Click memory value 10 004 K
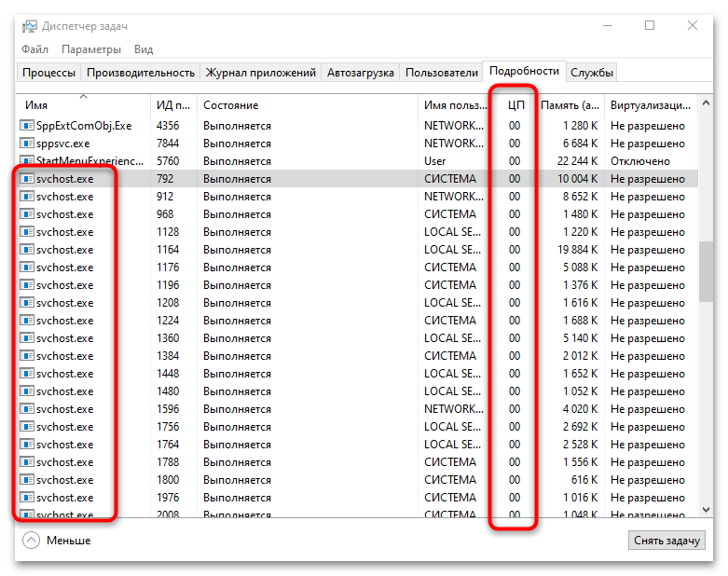The width and height of the screenshot is (728, 576). tap(577, 179)
